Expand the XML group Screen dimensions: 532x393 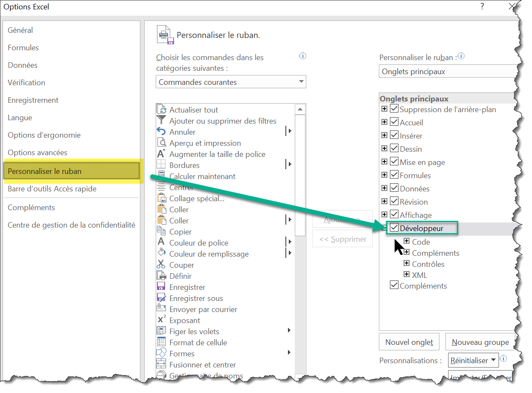click(x=407, y=275)
